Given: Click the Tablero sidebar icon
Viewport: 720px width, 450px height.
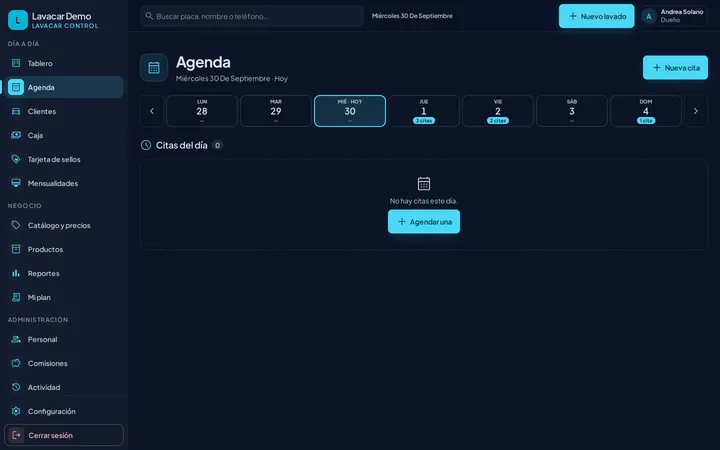Looking at the screenshot, I should [16, 63].
